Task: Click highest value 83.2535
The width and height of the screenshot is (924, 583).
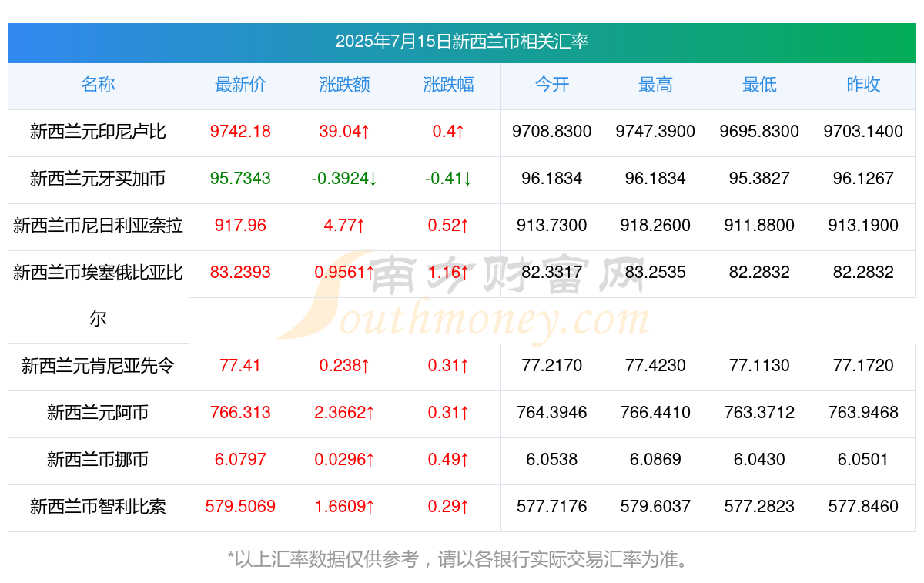Action: 655,272
